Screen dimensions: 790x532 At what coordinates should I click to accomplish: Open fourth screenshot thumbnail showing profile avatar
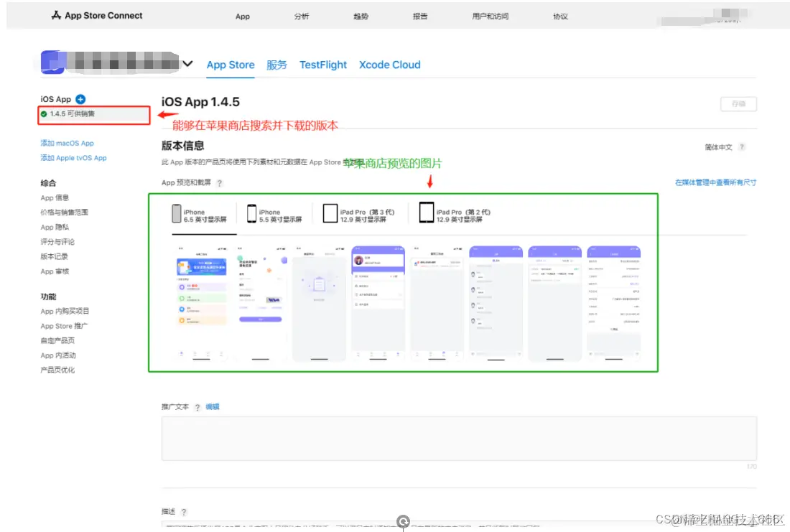pyautogui.click(x=378, y=303)
